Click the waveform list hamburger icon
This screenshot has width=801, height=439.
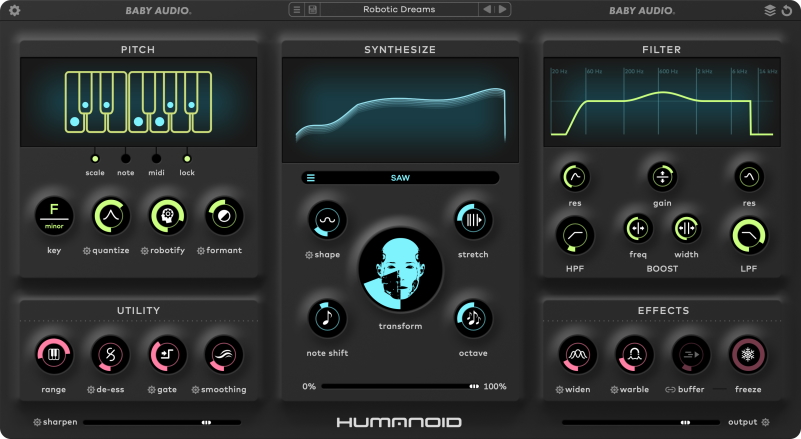point(311,178)
